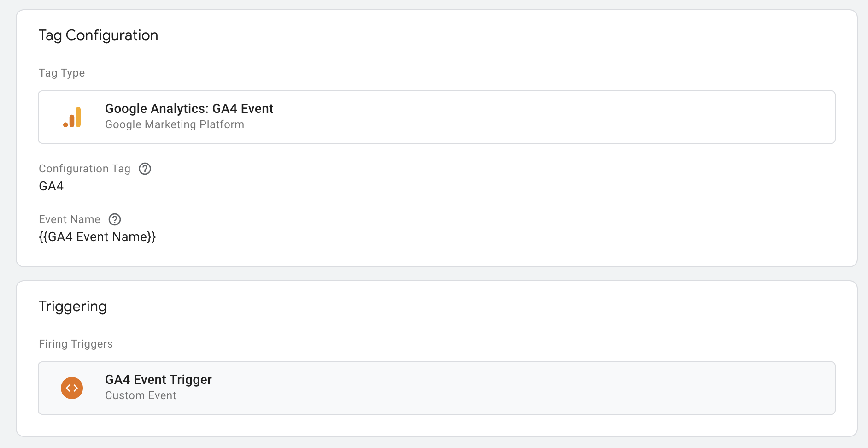Click the Firing Triggers label
The width and height of the screenshot is (868, 448).
76,344
